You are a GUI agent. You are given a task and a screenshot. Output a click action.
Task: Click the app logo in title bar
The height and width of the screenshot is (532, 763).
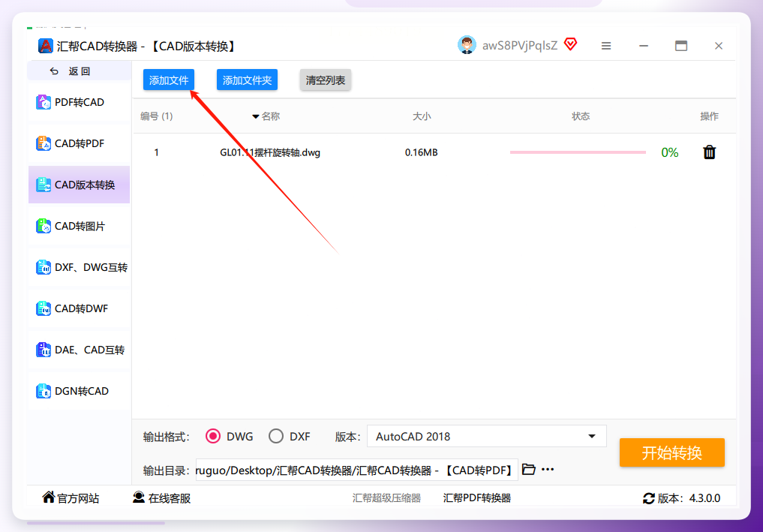45,46
